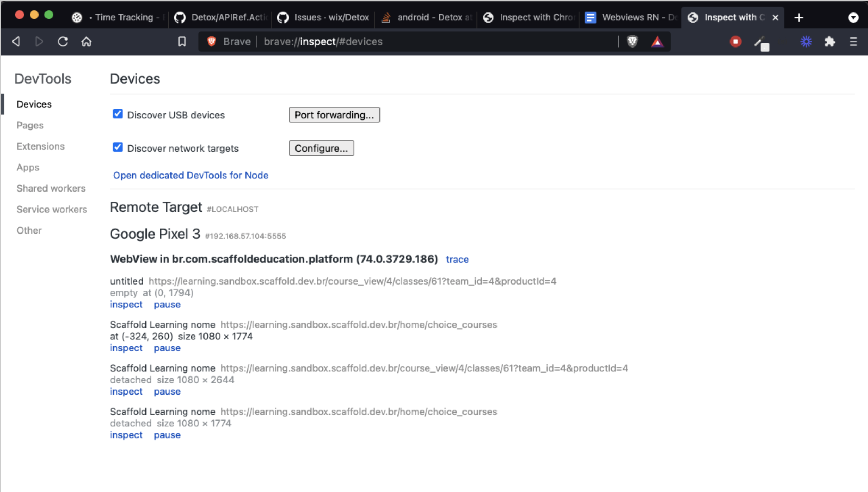Bookmark this page with bookmark icon
The height and width of the screenshot is (492, 868).
[x=182, y=42]
